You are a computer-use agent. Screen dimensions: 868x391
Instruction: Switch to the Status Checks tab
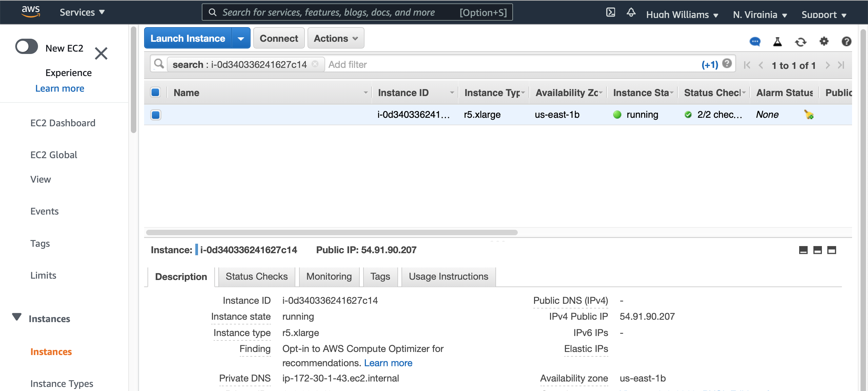pos(257,277)
